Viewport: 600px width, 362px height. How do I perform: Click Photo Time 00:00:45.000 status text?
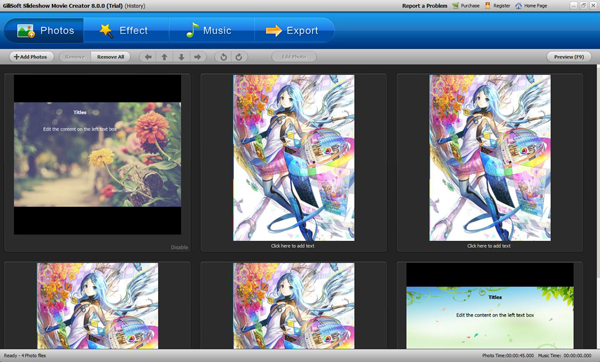coord(508,355)
